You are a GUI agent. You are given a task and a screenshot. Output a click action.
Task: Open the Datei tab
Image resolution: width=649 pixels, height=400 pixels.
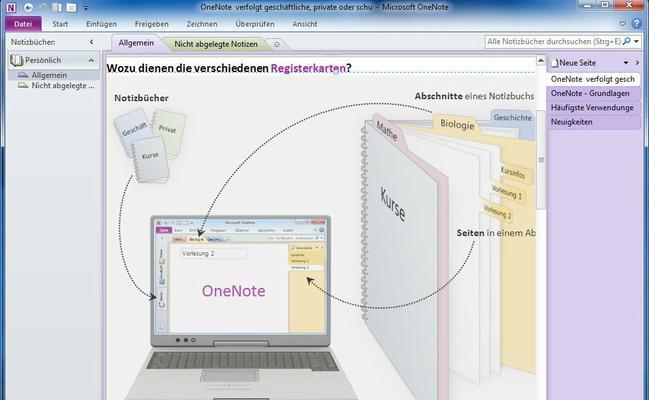pos(23,24)
